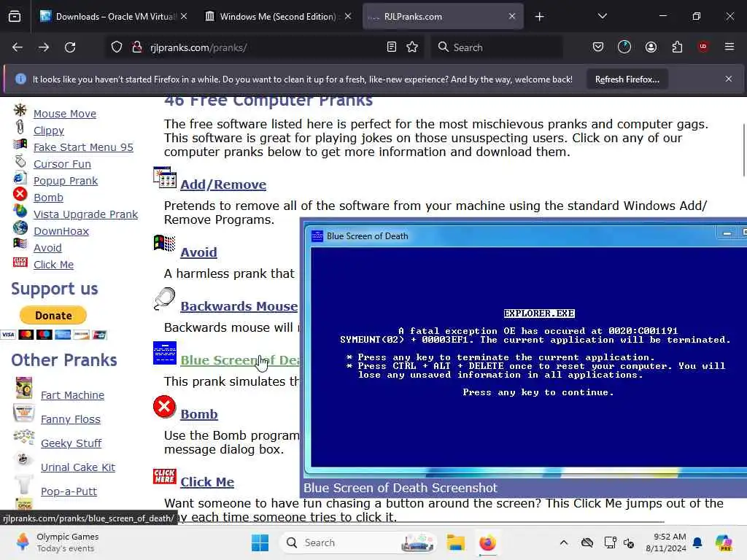Open Fart Machine link

point(72,395)
